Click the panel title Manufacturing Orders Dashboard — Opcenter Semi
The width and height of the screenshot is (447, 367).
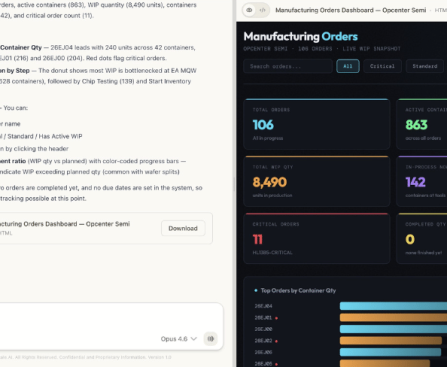pos(350,10)
